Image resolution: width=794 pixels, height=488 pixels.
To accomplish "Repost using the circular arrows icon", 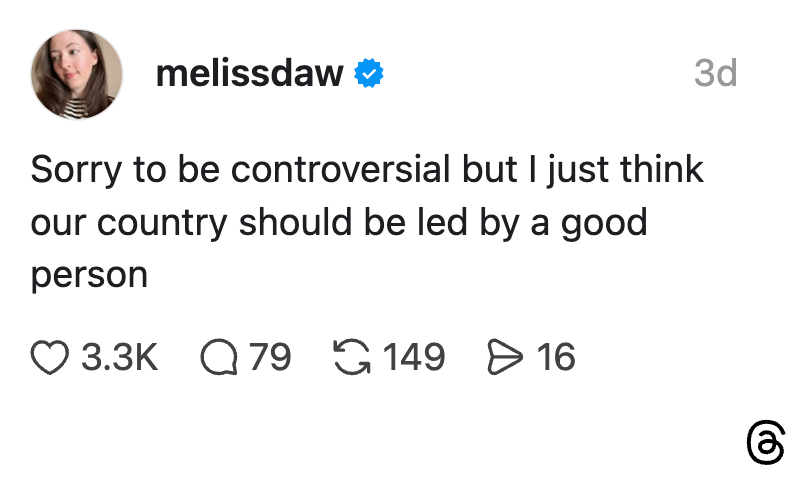I will click(351, 357).
